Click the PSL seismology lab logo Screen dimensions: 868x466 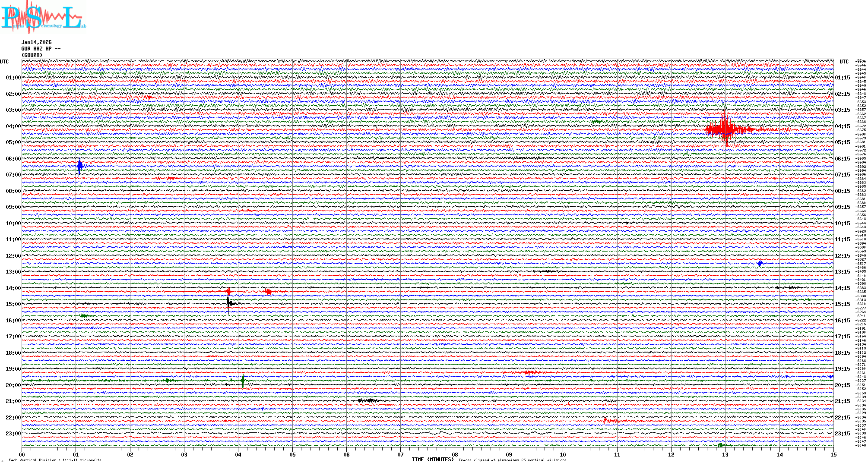tap(42, 18)
